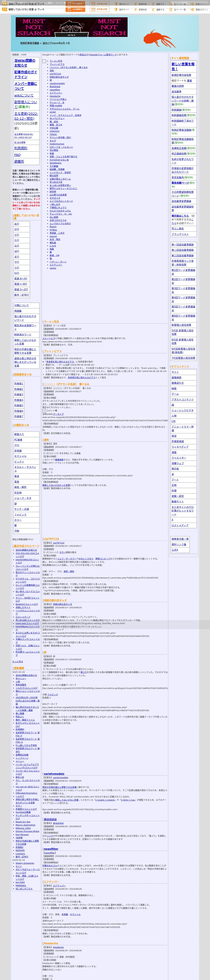Open the 荒らし報告 link
This screenshot has width=210, height=980.
pyautogui.click(x=178, y=229)
